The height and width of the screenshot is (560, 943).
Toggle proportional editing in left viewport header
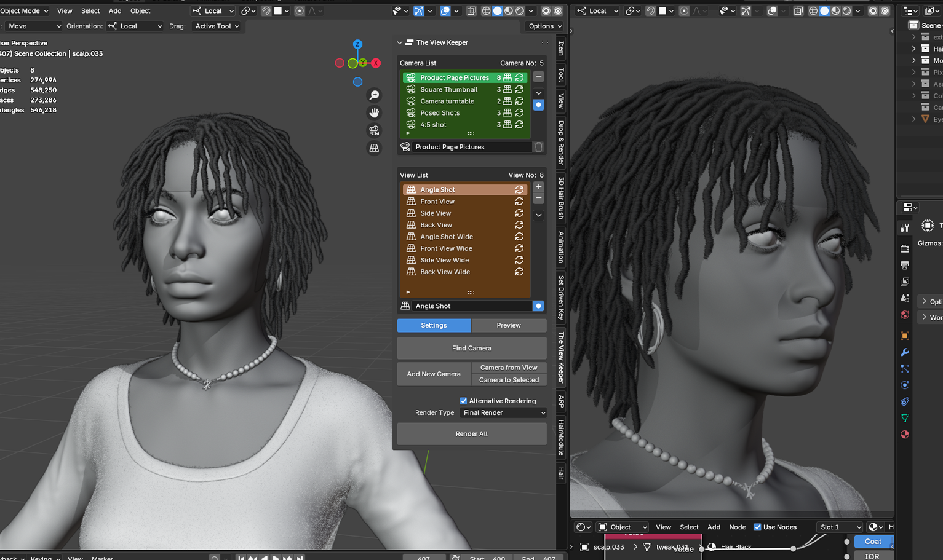pos(300,10)
